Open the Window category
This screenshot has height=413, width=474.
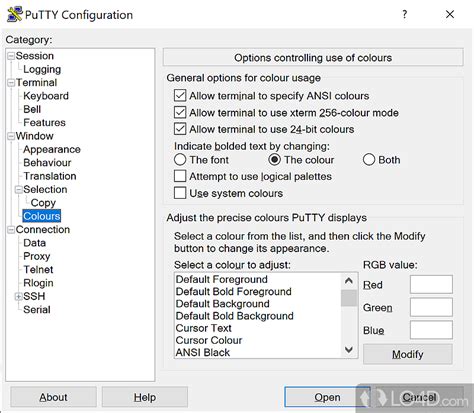pos(35,136)
